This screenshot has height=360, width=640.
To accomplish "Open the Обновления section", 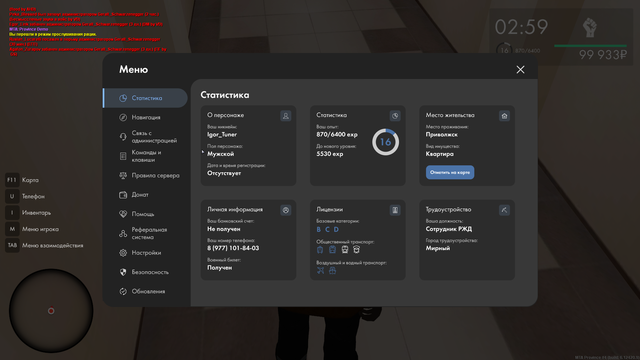I will (145, 291).
